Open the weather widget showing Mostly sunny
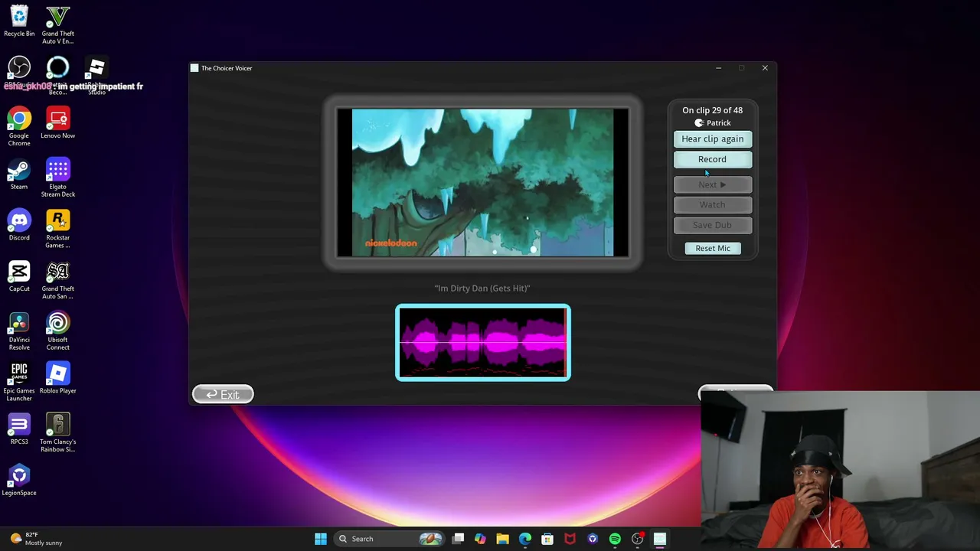 coord(36,539)
